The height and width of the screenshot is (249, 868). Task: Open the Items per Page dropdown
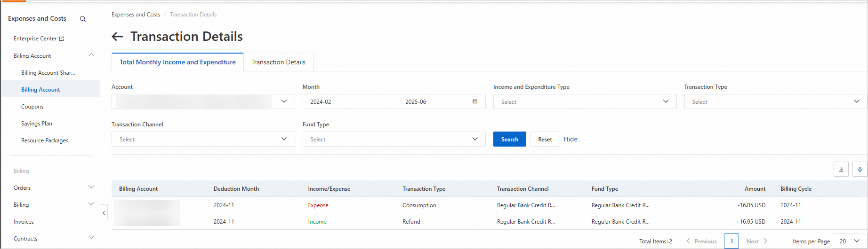(849, 241)
